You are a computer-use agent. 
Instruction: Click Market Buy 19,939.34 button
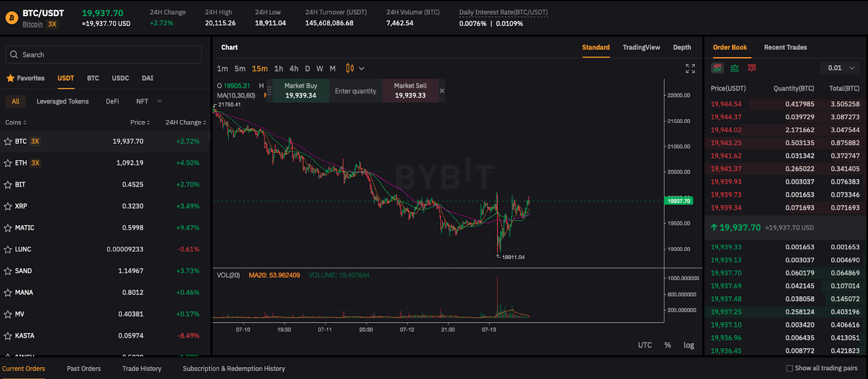[x=301, y=91]
